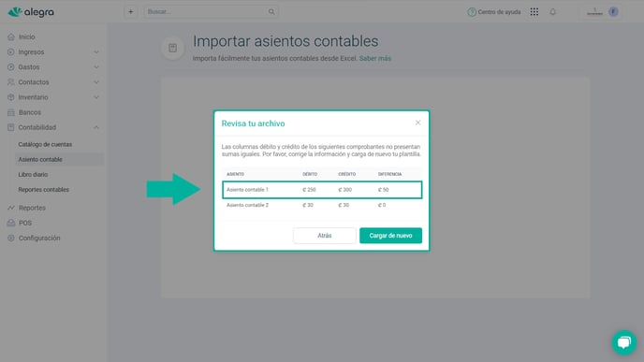Follow the Saber más link

[x=375, y=58]
